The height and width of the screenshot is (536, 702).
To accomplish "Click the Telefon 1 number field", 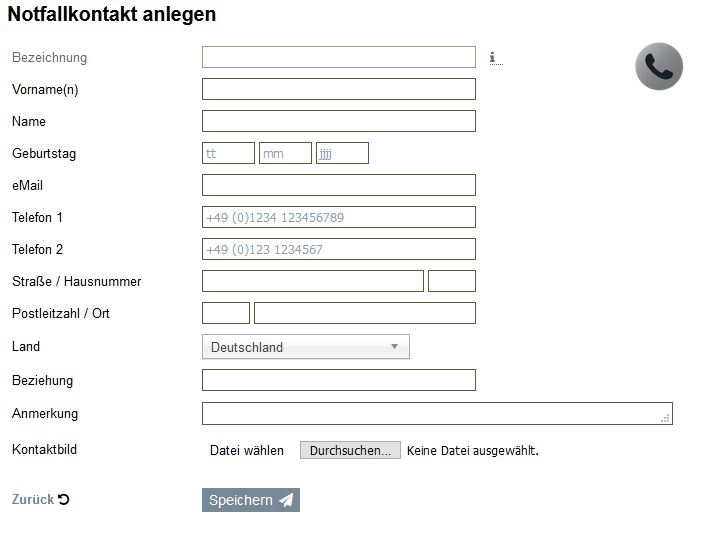I will 338,217.
